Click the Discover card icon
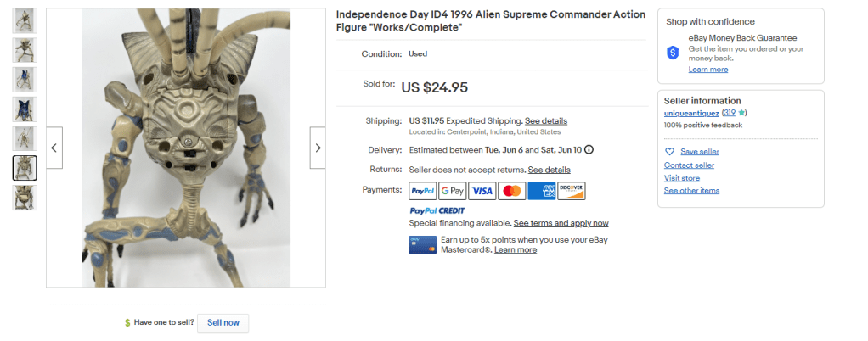The width and height of the screenshot is (868, 341). (x=571, y=191)
